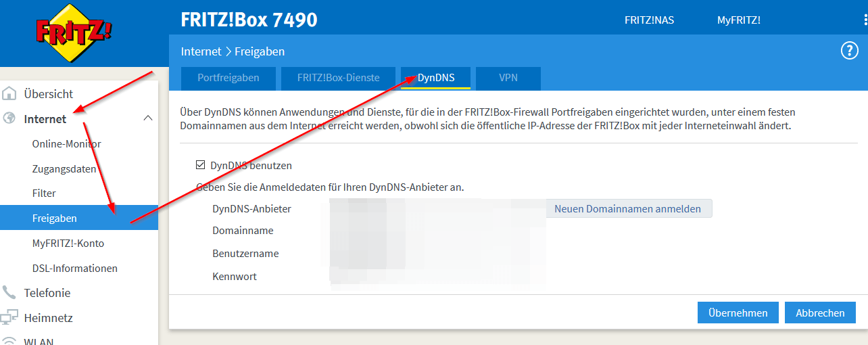The image size is (868, 345).
Task: Click the FRITZ!Box 7490 title
Action: point(249,20)
